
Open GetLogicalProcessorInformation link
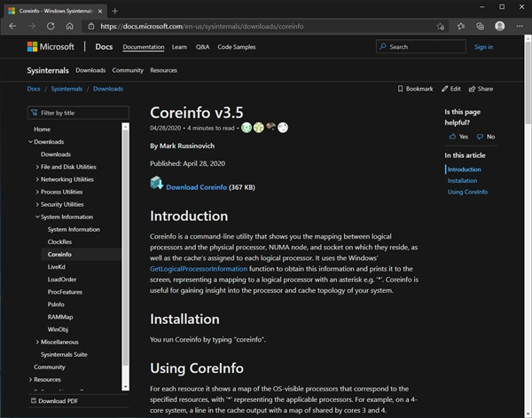(x=199, y=269)
